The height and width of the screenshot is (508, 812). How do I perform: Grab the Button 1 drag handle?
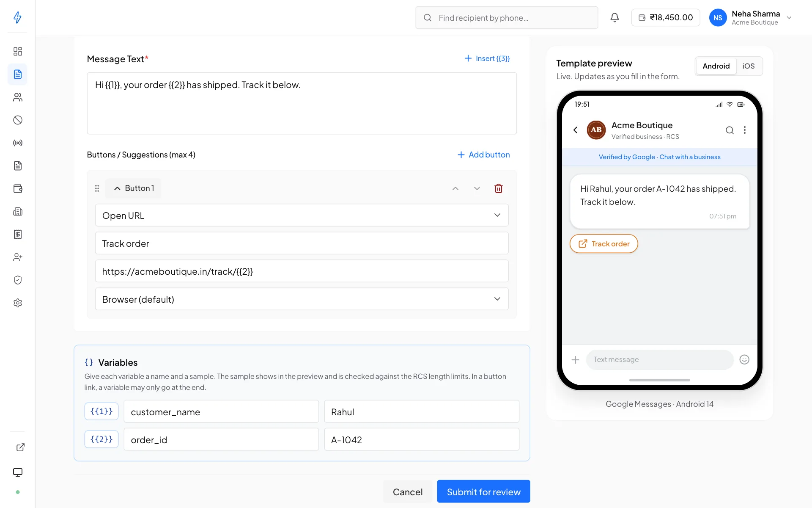point(97,188)
